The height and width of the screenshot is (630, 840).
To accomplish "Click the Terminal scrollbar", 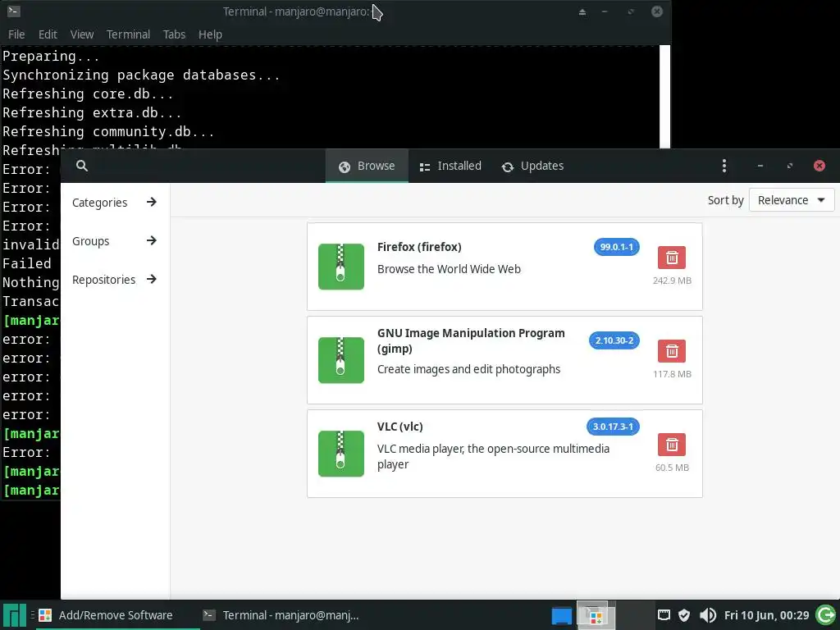I will tap(664, 97).
